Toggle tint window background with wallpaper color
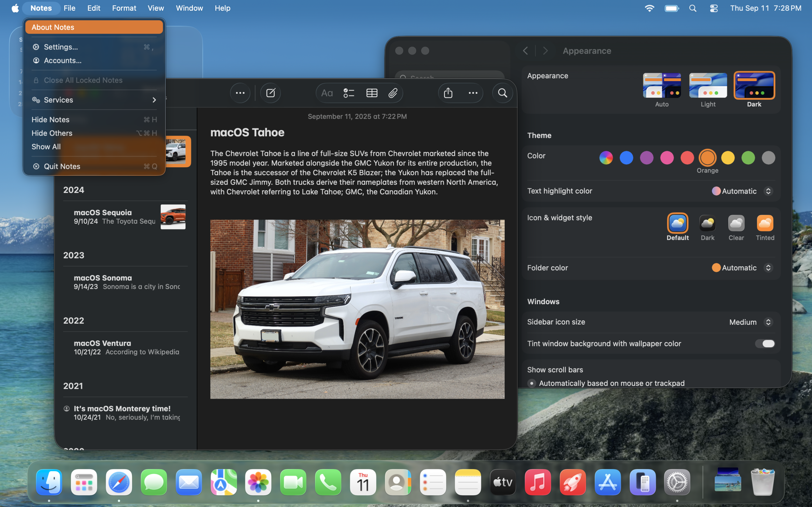This screenshot has width=812, height=507. (x=765, y=343)
